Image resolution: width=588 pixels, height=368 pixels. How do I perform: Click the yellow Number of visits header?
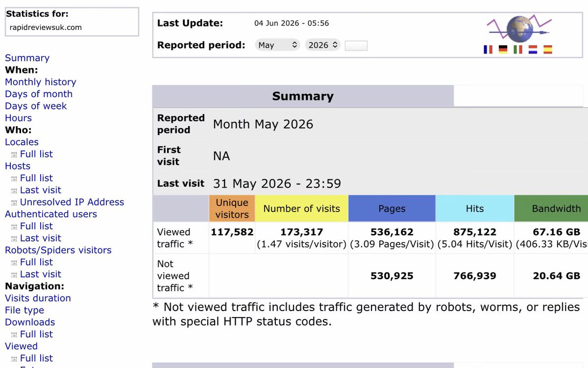(302, 209)
